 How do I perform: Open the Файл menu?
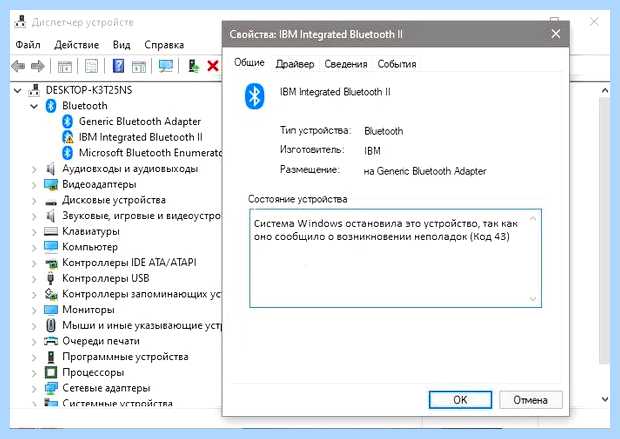[28, 45]
